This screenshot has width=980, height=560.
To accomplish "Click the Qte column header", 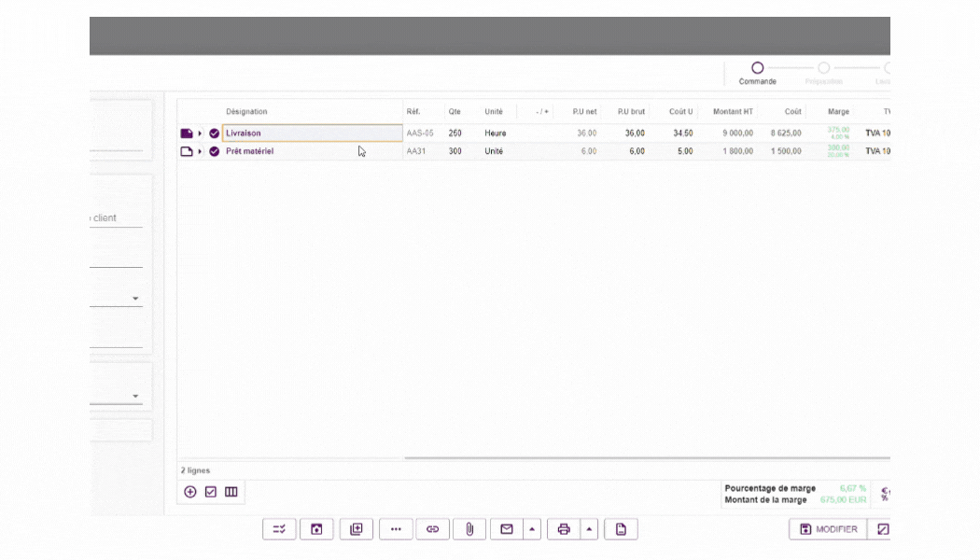I will [x=455, y=112].
